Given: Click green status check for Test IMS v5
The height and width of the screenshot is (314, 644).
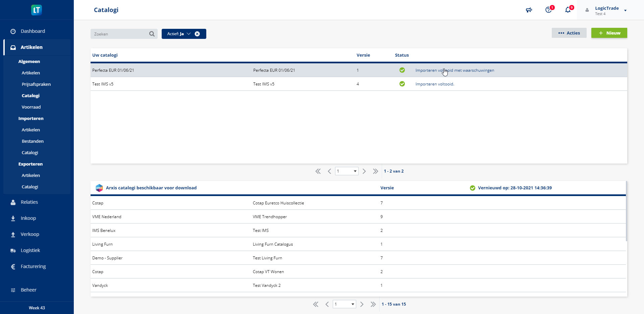Looking at the screenshot, I should click(402, 84).
